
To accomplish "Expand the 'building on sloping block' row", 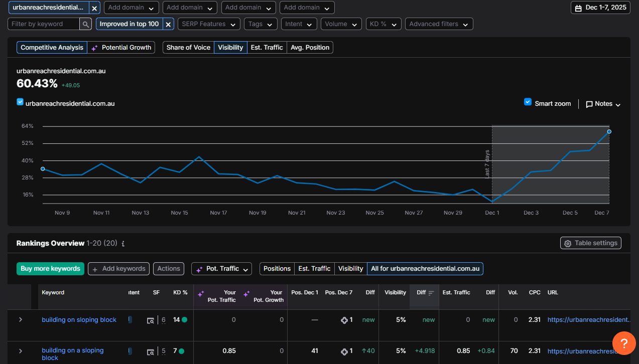I will 21,320.
